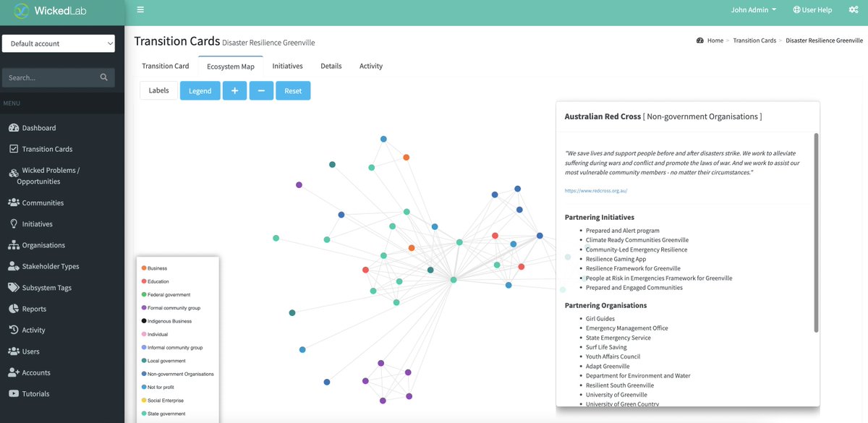The width and height of the screenshot is (868, 423).
Task: Select 'Surf Life Saving' entry
Action: [x=608, y=347]
